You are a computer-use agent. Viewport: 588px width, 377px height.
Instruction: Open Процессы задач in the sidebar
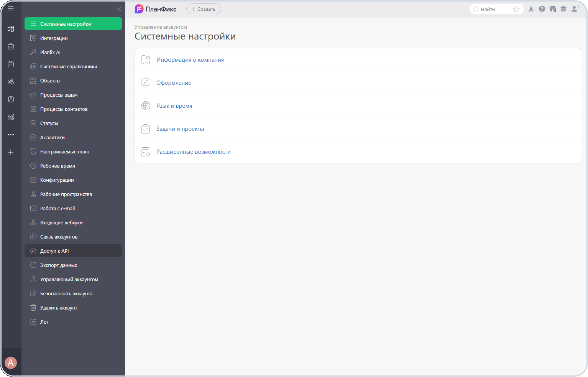point(73,95)
